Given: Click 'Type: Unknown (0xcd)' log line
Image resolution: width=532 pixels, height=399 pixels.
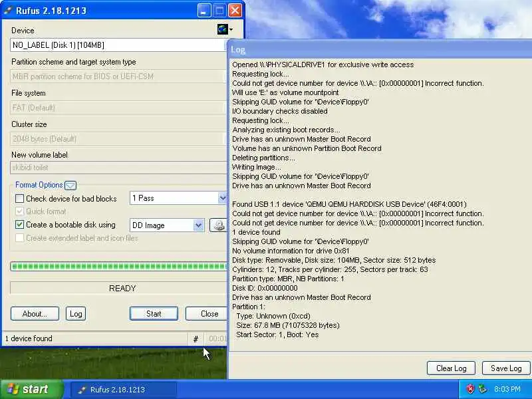Looking at the screenshot, I should [273, 316].
